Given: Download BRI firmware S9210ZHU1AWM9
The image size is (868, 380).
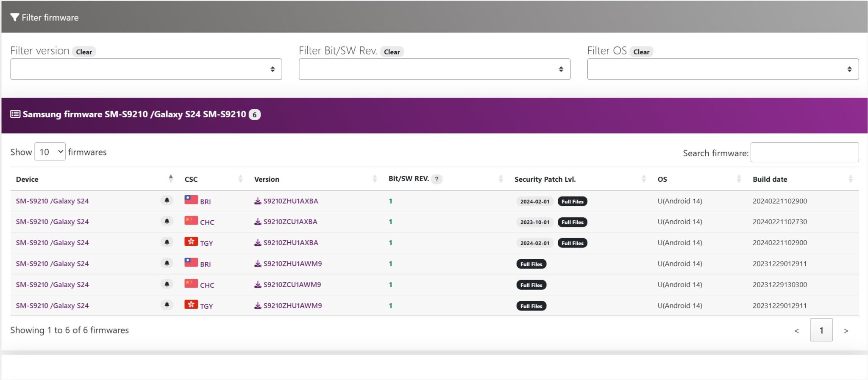Looking at the screenshot, I should pos(288,264).
